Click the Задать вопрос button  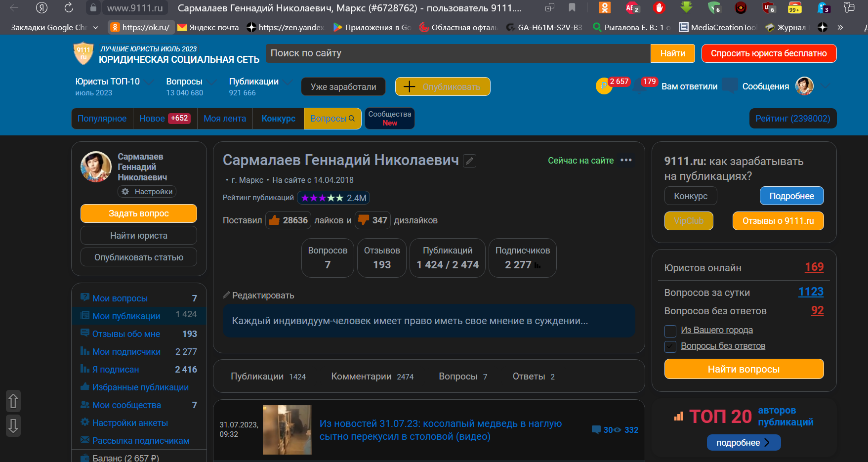(x=138, y=213)
